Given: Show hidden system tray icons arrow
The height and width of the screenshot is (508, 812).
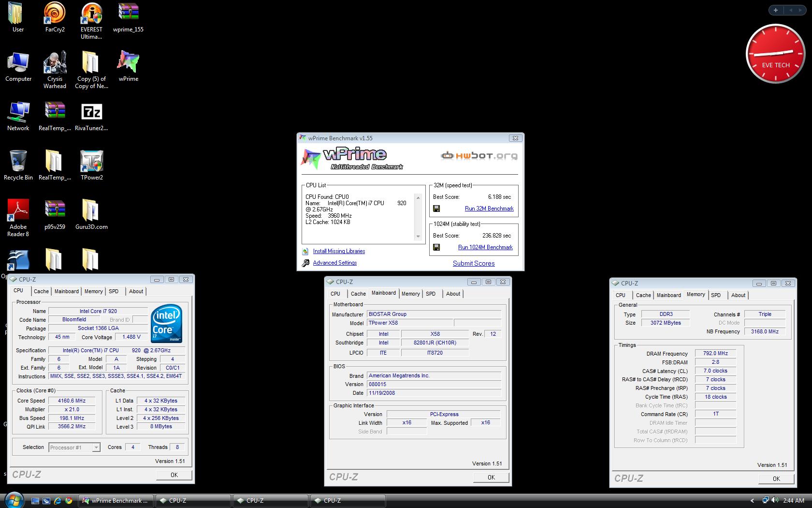Looking at the screenshot, I should 752,501.
